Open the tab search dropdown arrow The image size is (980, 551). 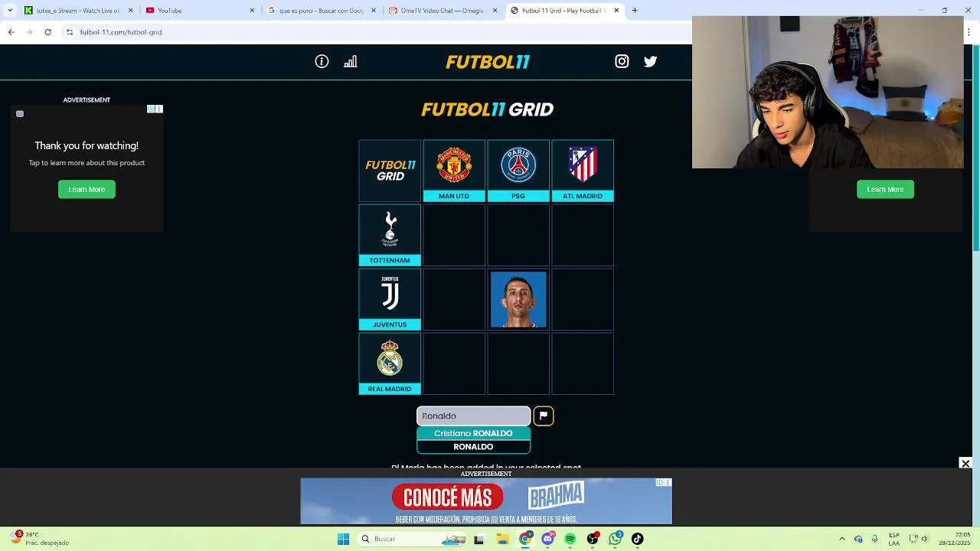coord(10,11)
